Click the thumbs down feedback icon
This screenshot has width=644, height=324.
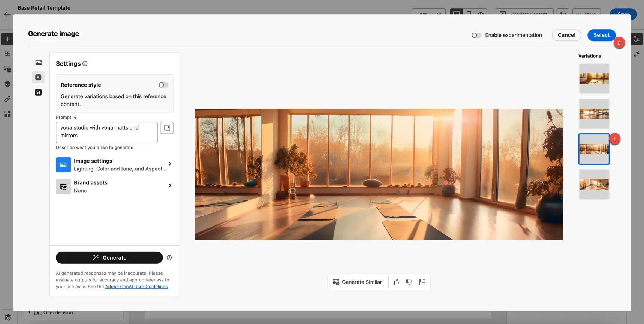(x=409, y=282)
